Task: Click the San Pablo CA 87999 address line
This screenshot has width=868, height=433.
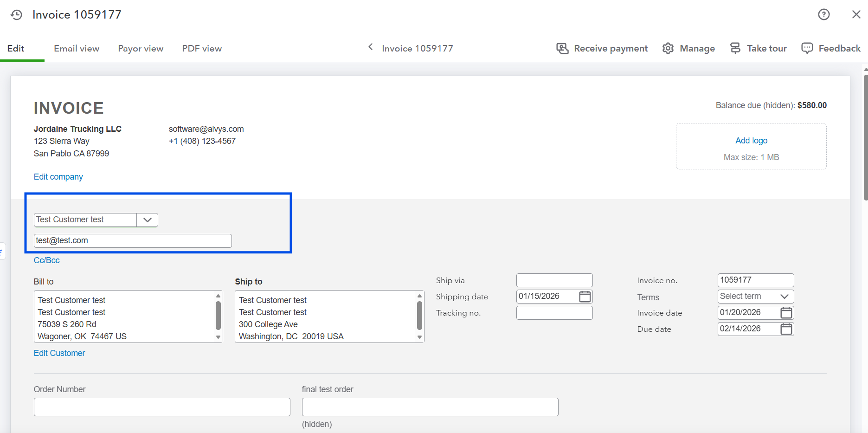Action: (x=71, y=154)
